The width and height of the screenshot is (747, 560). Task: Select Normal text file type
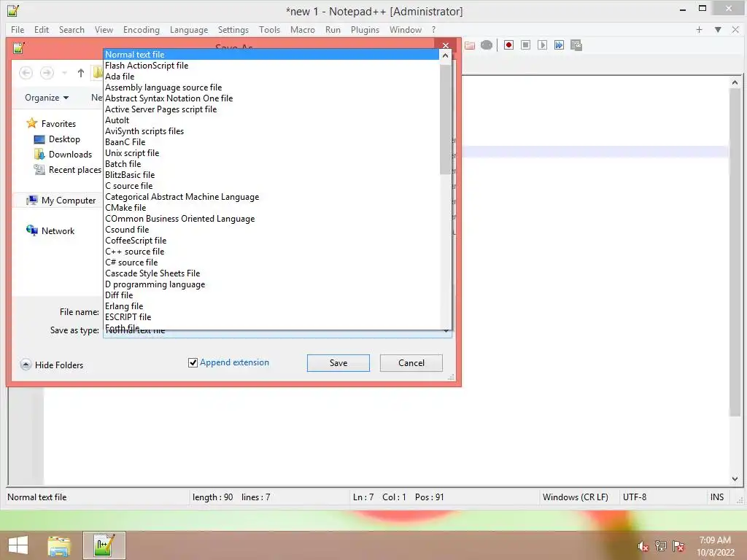[271, 54]
